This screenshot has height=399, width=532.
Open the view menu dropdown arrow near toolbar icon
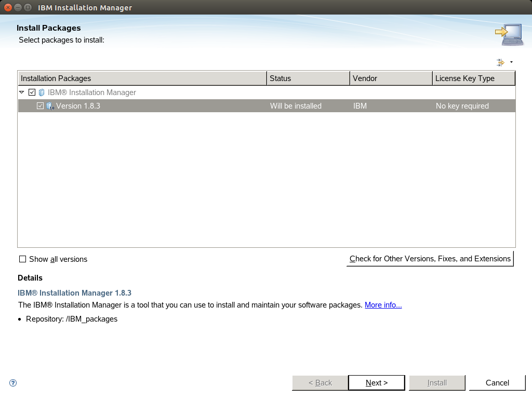click(x=511, y=62)
